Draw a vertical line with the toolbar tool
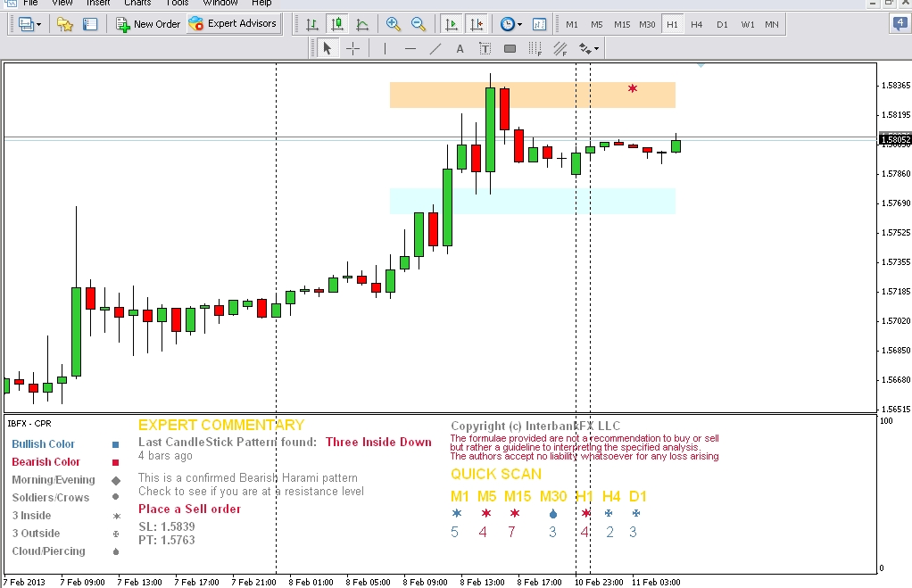This screenshot has width=912, height=588. (385, 48)
